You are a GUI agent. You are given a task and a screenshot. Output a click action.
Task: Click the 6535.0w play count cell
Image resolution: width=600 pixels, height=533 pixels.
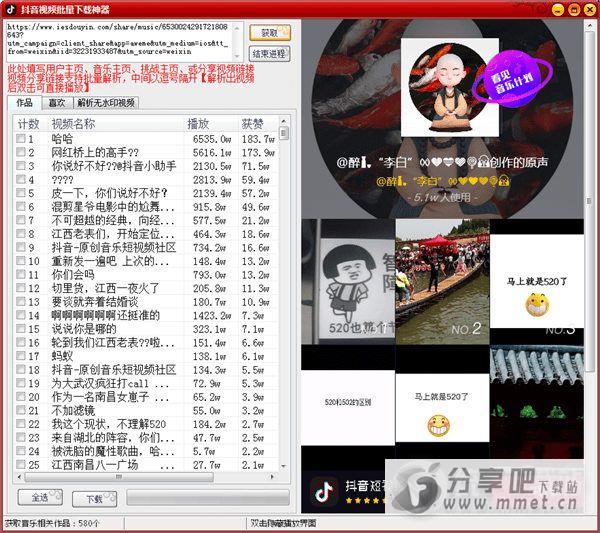[x=212, y=139]
